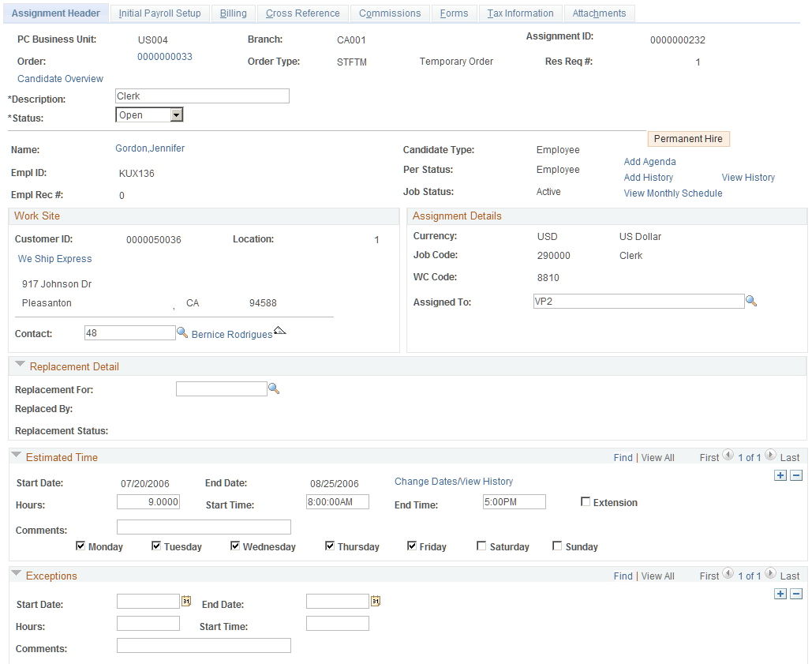Click the Permanent Hire button
812x664 pixels.
point(688,139)
